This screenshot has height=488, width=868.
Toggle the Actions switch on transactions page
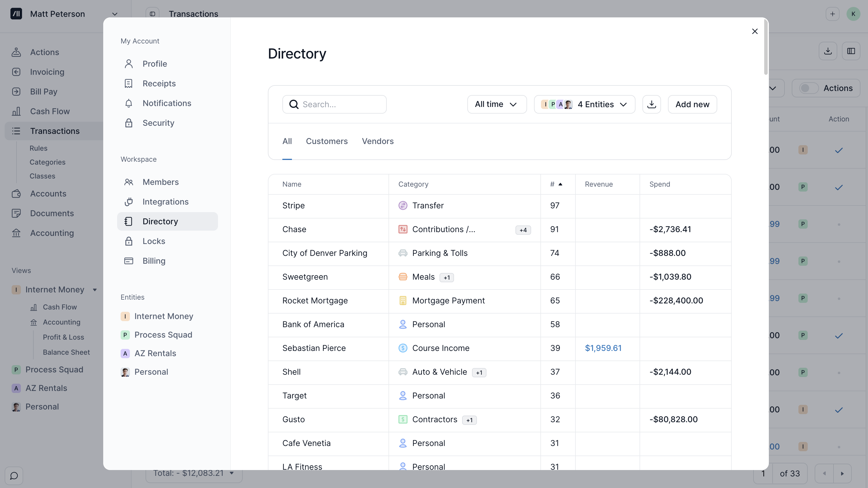pos(809,88)
